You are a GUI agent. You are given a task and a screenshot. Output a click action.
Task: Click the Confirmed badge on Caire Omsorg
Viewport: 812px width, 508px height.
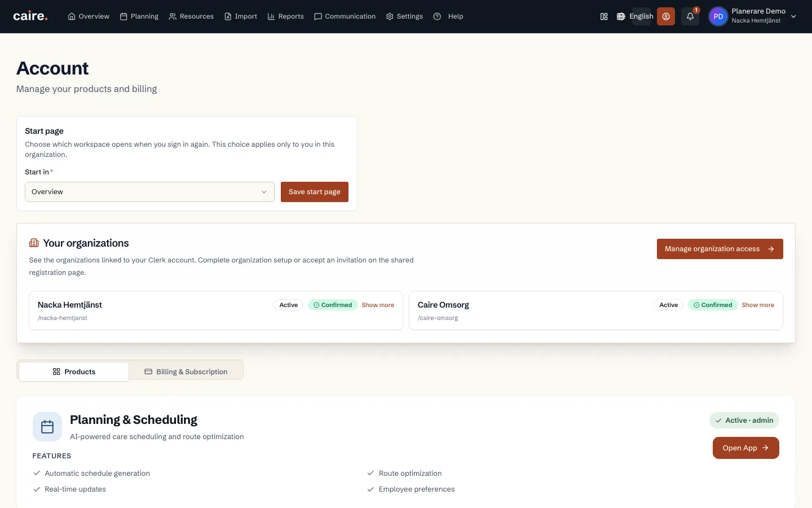[713, 305]
